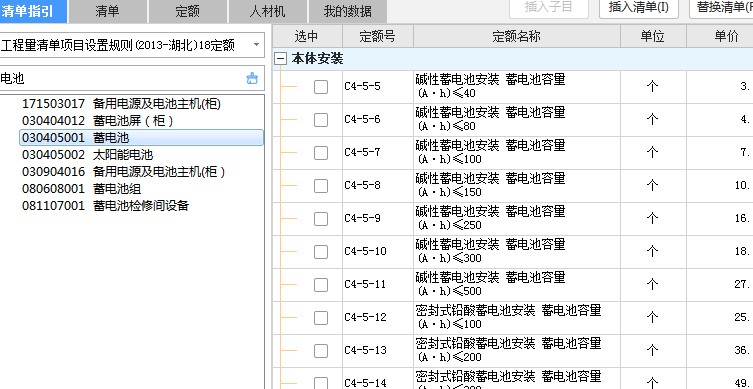Image resolution: width=753 pixels, height=389 pixels.
Task: Switch to the 清单 tab
Action: pyautogui.click(x=108, y=12)
